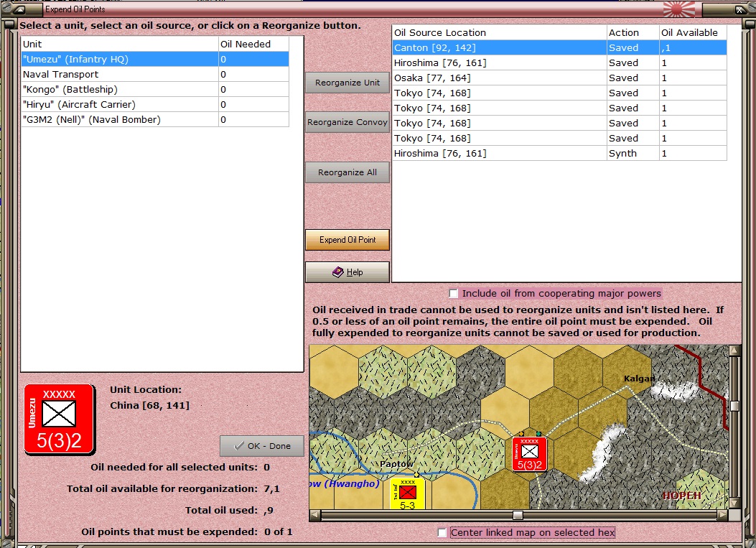
Task: Select the "Umezu" (Infantry HQ) unit row
Action: (x=155, y=60)
